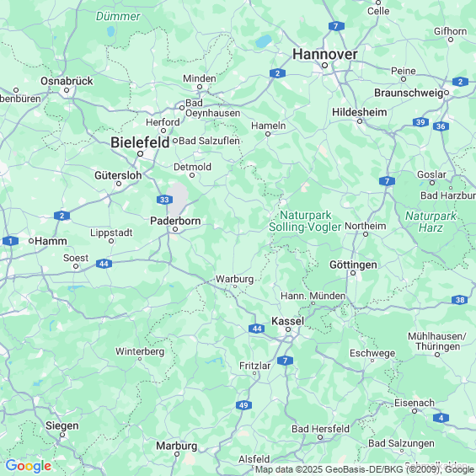Click the A4 highway shield near Eisenach
Screen dimensions: 476x476
point(441,418)
